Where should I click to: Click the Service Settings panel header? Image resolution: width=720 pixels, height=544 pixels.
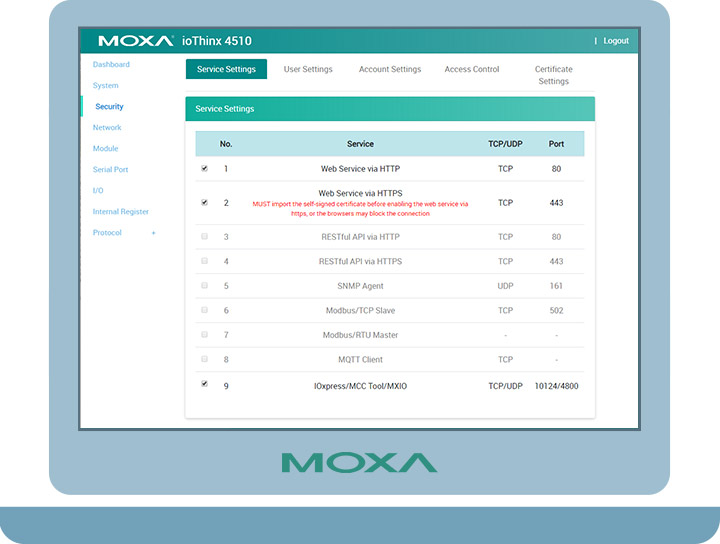tap(390, 109)
